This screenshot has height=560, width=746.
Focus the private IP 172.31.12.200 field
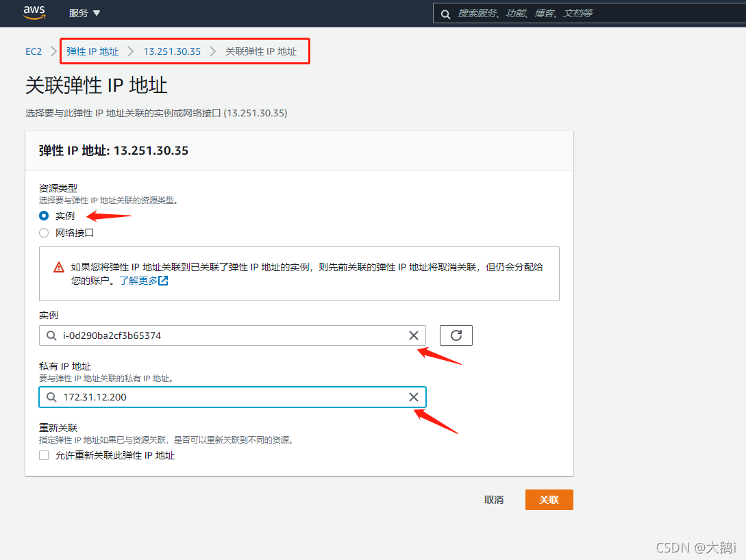pyautogui.click(x=233, y=397)
